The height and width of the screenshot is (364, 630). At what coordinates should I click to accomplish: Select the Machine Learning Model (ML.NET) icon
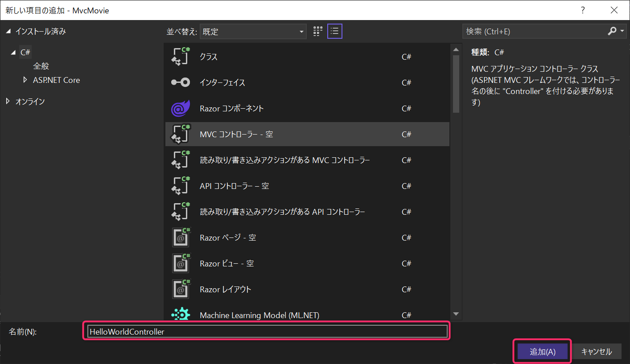180,313
